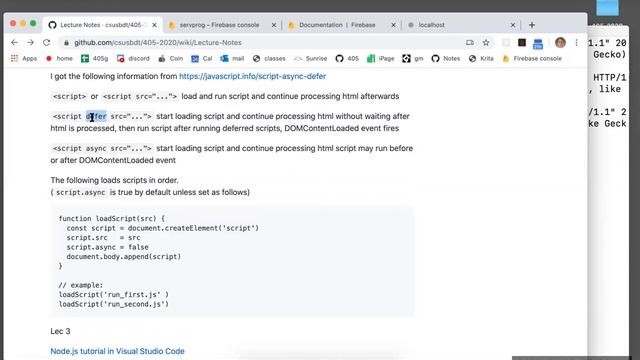This screenshot has width=640, height=360.
Task: Click the 'function loadScript(src) {' line
Action: 111,219
